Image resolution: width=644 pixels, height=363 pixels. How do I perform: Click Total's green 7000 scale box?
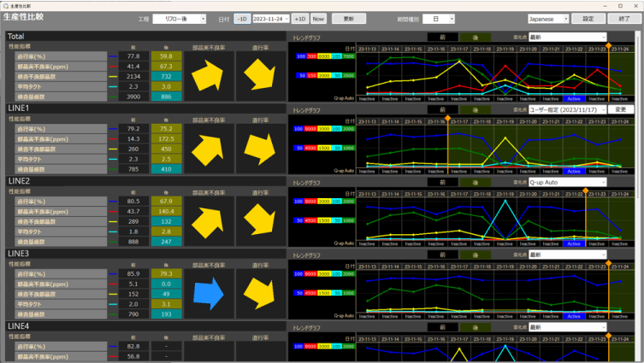pyautogui.click(x=348, y=56)
